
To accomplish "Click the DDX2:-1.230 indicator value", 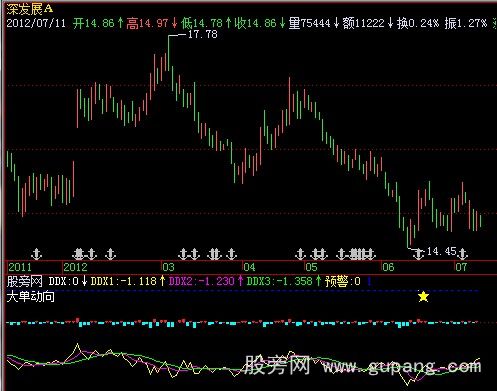I will (202, 281).
